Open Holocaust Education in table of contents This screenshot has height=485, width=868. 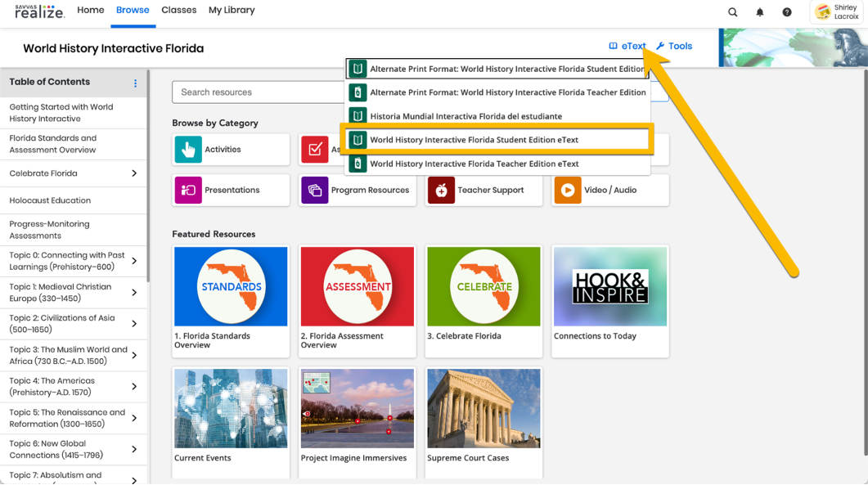[50, 200]
